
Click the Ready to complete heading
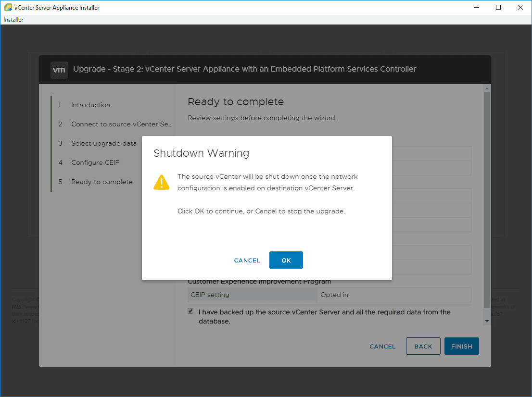(236, 102)
